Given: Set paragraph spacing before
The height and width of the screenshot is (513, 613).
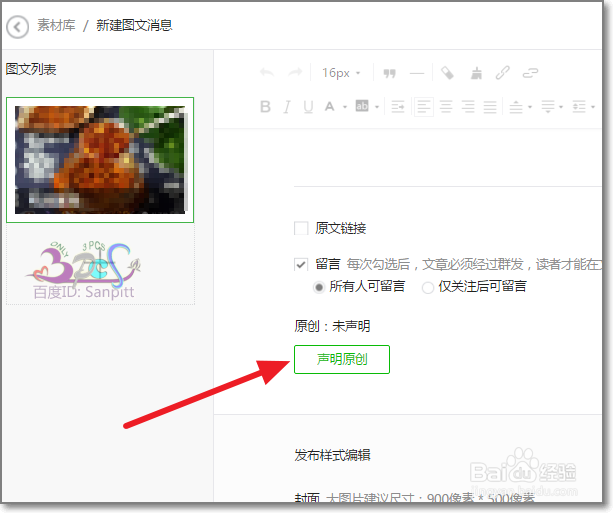Looking at the screenshot, I should [x=516, y=107].
